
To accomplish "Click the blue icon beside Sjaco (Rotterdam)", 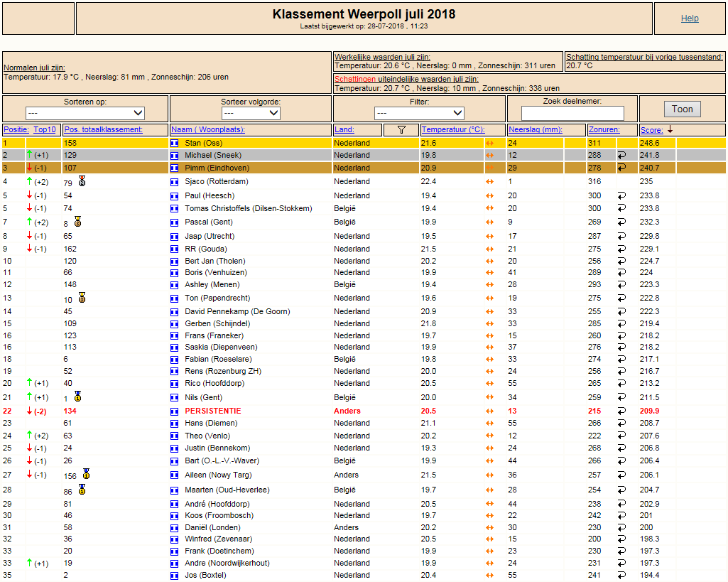I will click(174, 182).
